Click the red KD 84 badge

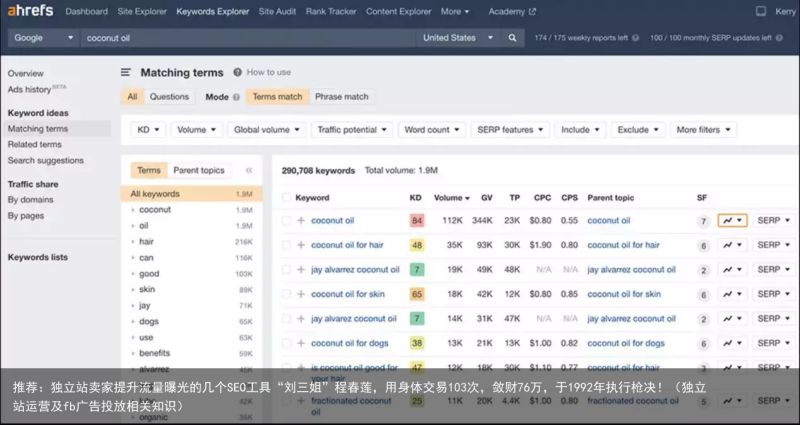(417, 220)
